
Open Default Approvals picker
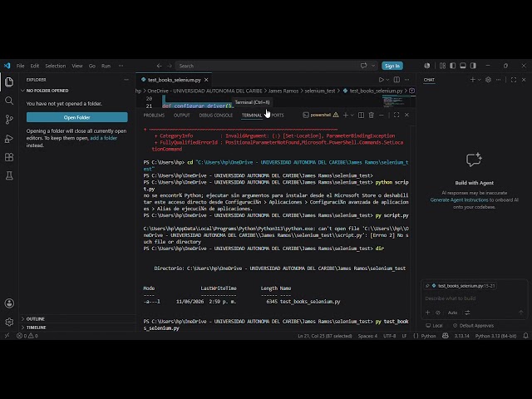click(x=473, y=325)
